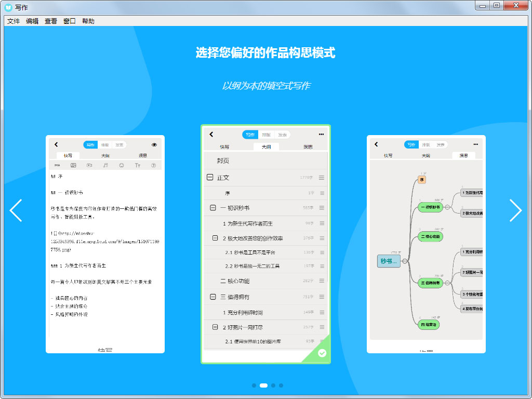Click drag handle on the 正文 row
532x399 pixels.
pos(322,178)
